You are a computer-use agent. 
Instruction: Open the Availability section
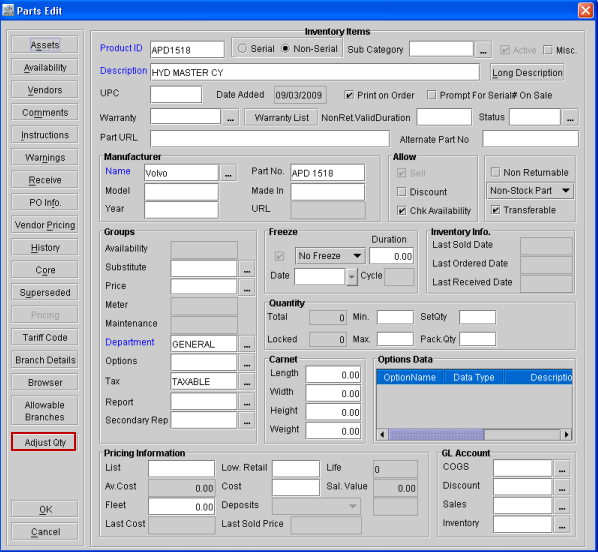coord(45,67)
